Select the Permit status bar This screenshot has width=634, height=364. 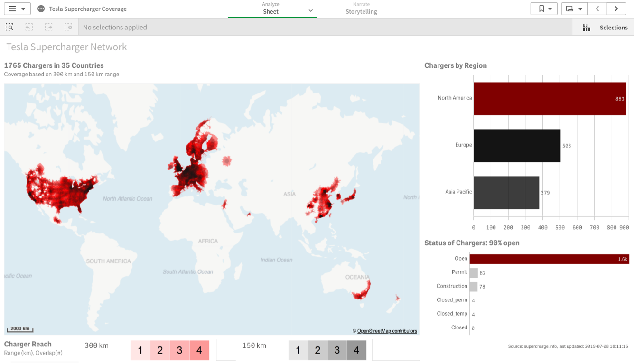(x=474, y=273)
